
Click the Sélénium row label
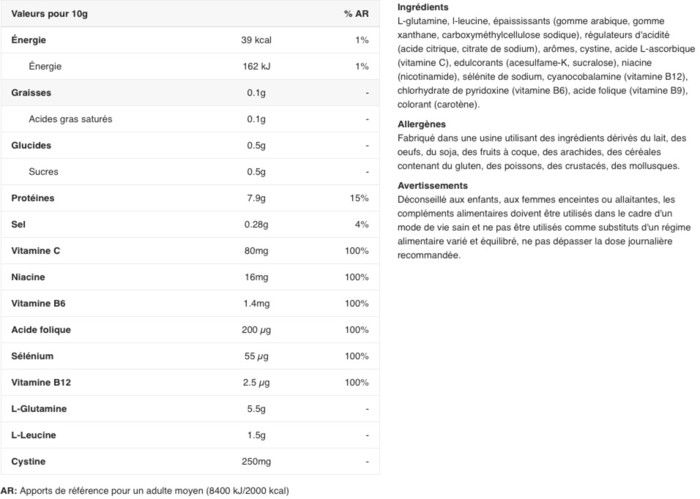pos(32,356)
